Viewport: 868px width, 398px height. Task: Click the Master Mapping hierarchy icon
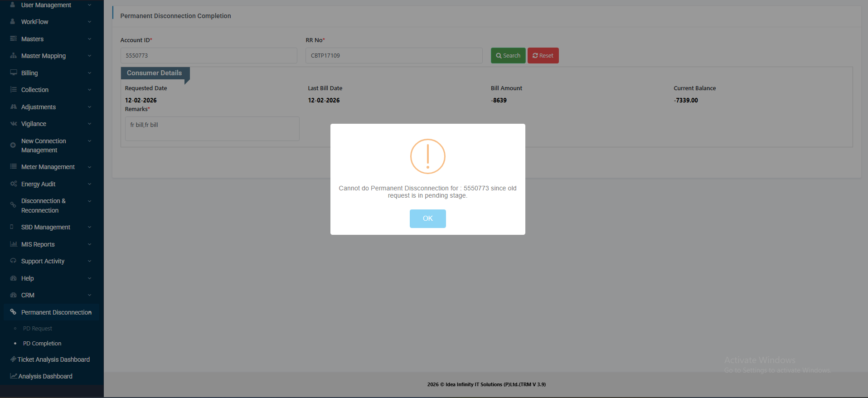pos(13,55)
